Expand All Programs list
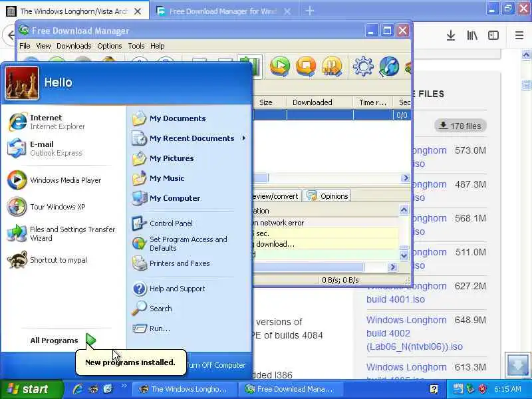This screenshot has width=532, height=399. click(x=63, y=340)
